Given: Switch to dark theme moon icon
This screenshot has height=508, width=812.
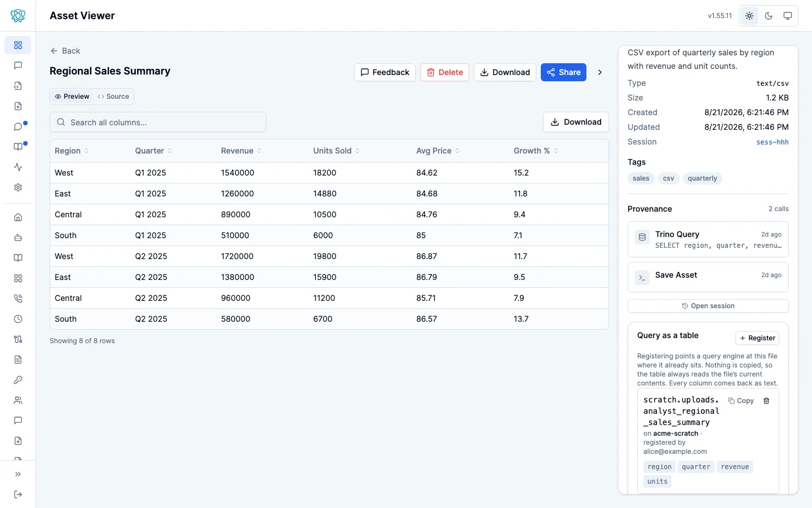Looking at the screenshot, I should click(769, 16).
